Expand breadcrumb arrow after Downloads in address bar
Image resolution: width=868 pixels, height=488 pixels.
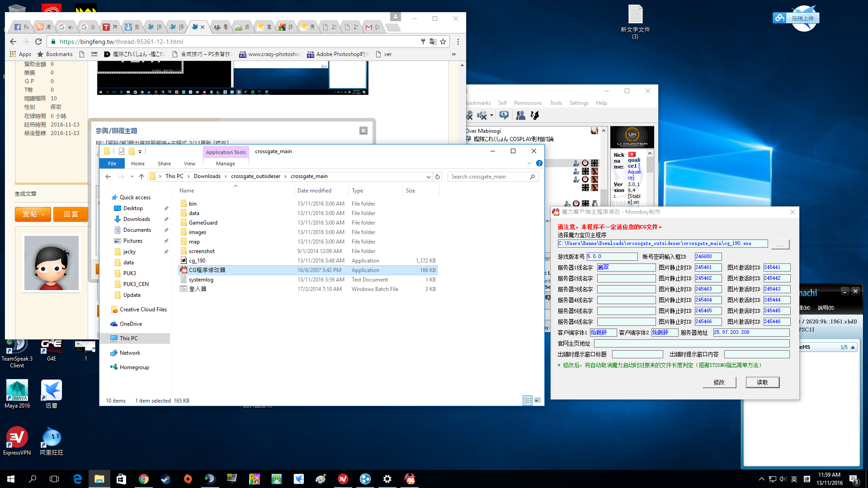[x=226, y=177]
